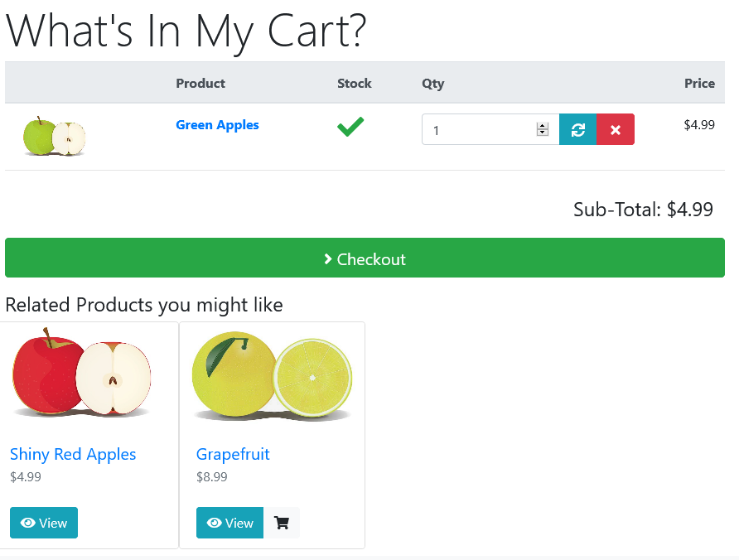
Task: Click the chevron icon on Checkout button
Action: [328, 258]
